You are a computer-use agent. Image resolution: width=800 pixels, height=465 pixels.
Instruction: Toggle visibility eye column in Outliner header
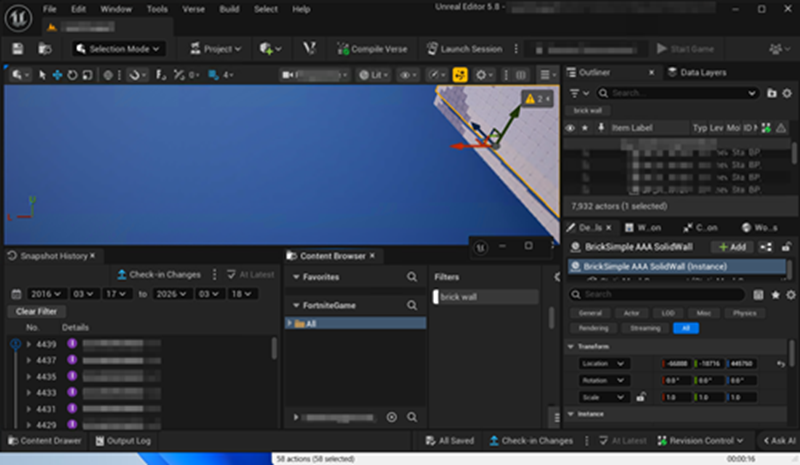coord(570,128)
